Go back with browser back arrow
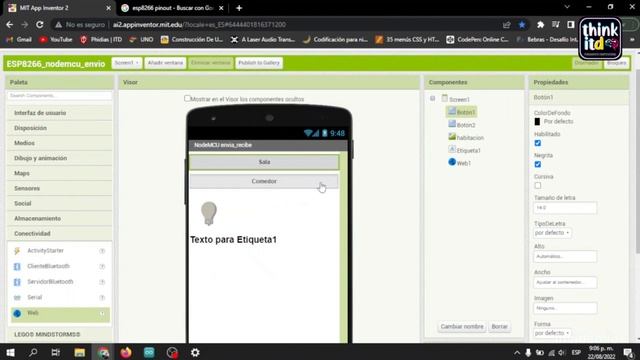The width and height of the screenshot is (640, 360). click(x=9, y=24)
